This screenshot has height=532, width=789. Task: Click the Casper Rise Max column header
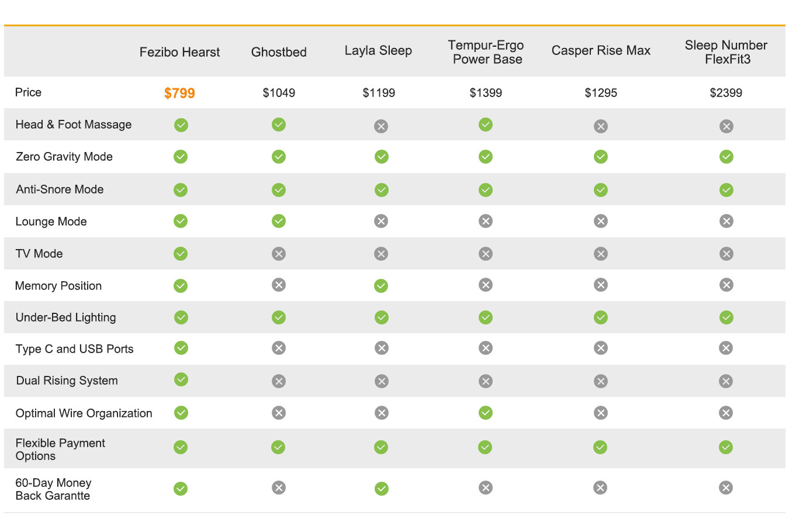601,51
